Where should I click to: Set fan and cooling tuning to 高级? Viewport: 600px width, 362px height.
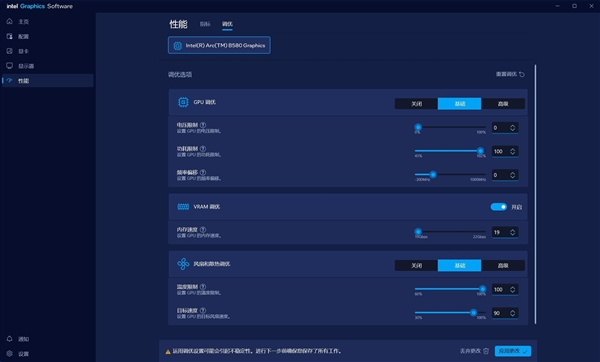pyautogui.click(x=503, y=266)
